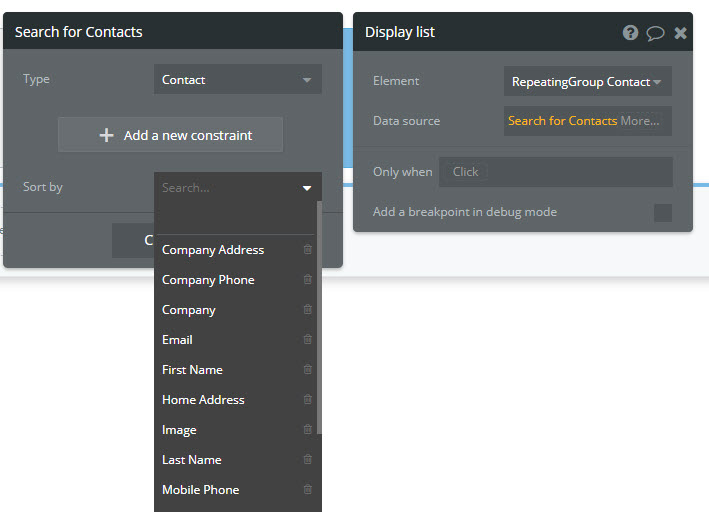Click the Only when condition field

point(555,172)
